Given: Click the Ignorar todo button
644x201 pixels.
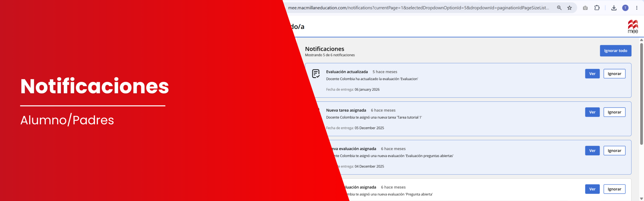Looking at the screenshot, I should pyautogui.click(x=616, y=51).
